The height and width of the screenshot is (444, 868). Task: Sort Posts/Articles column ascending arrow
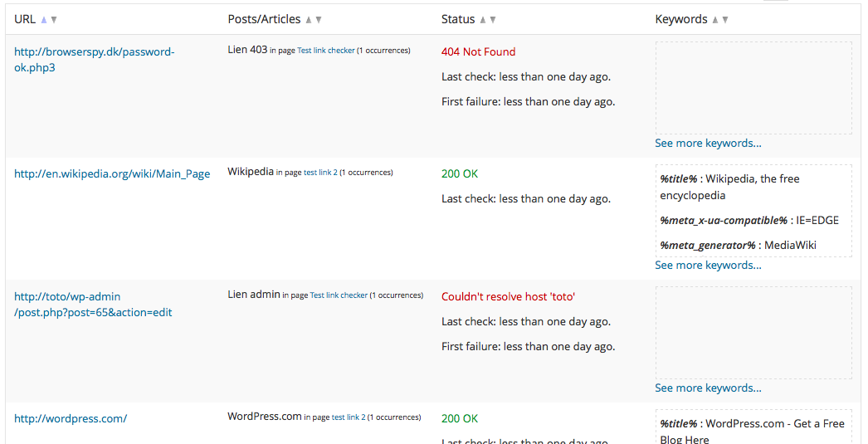309,20
